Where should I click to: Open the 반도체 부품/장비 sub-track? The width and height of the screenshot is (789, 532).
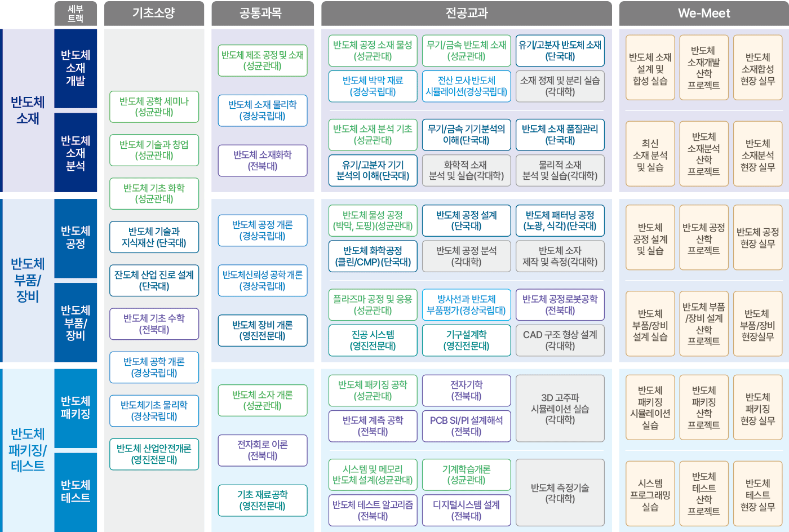(x=76, y=322)
